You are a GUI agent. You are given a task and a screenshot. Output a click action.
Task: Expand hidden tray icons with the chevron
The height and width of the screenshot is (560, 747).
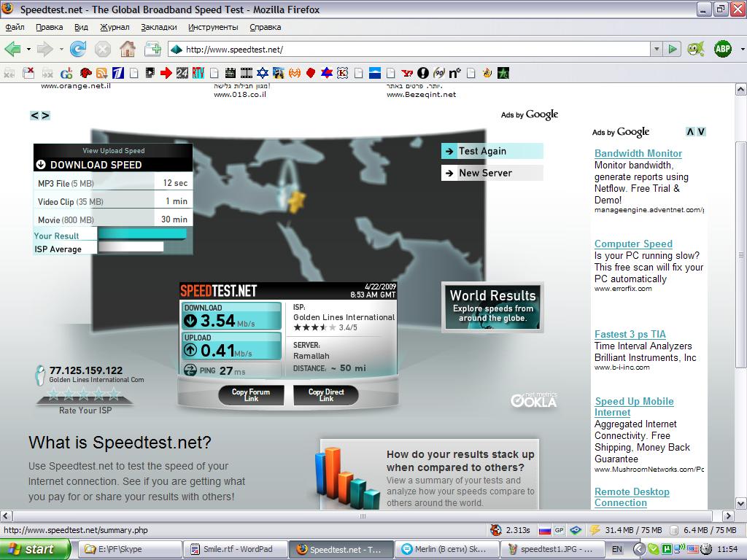(x=640, y=550)
